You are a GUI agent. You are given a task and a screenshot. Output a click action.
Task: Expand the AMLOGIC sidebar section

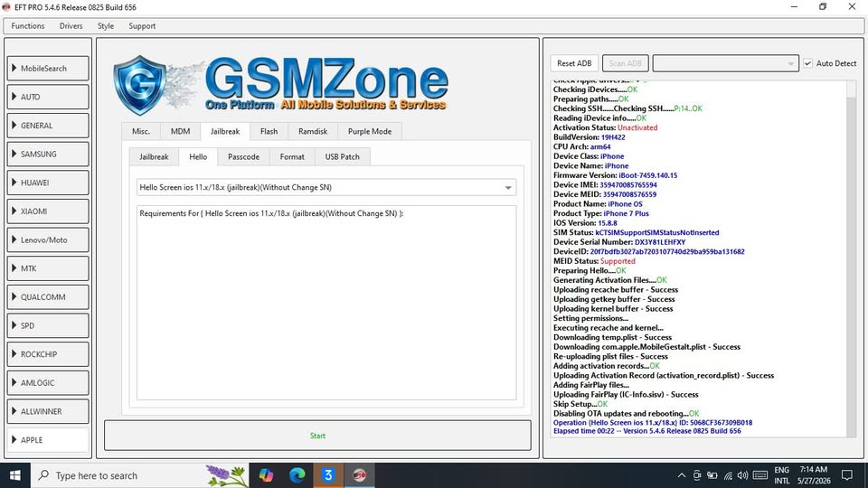coord(48,383)
